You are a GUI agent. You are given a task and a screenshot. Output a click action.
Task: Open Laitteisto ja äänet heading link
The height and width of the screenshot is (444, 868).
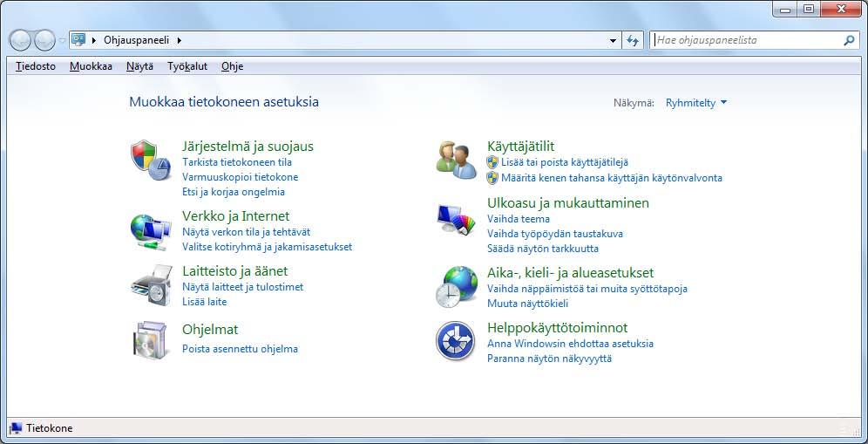[235, 271]
